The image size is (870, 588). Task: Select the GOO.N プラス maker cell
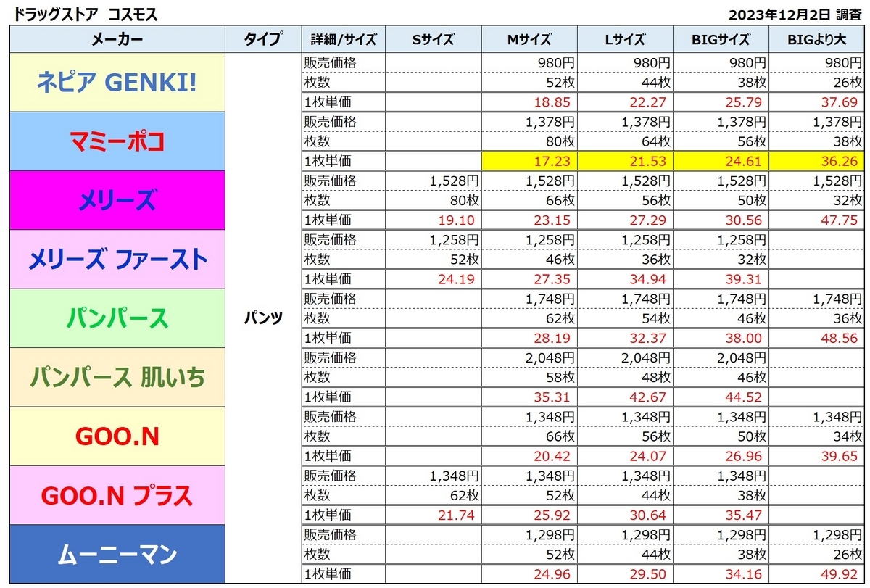[x=116, y=496]
